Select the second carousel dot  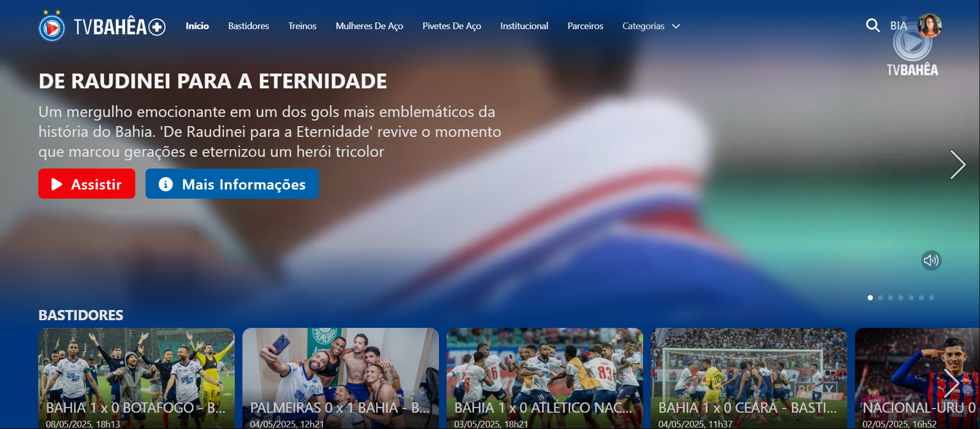pyautogui.click(x=880, y=298)
